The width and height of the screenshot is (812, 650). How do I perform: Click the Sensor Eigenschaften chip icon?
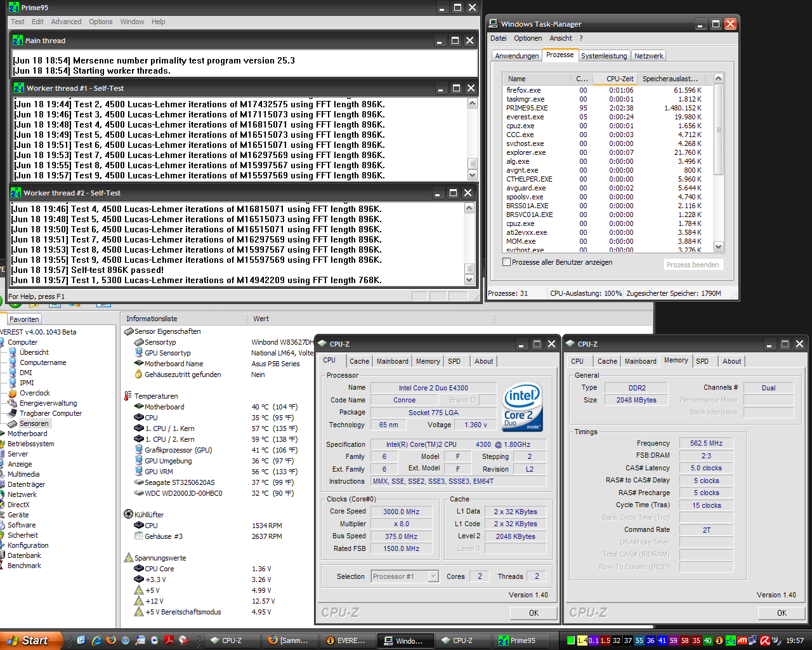[129, 331]
